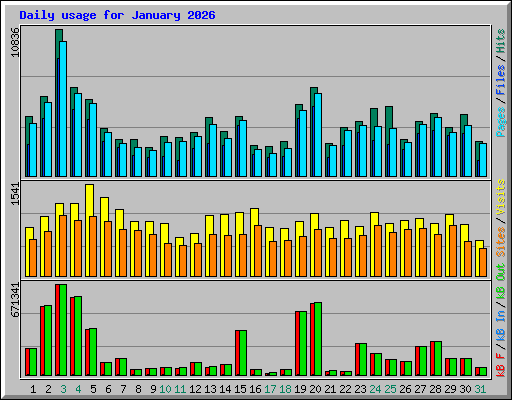Click the day 2 cyan pages bar

coord(48,139)
